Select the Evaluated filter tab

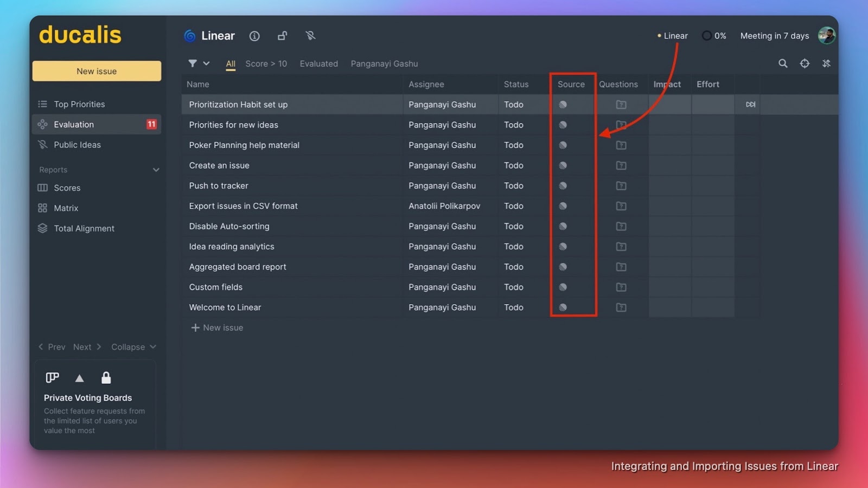(319, 64)
